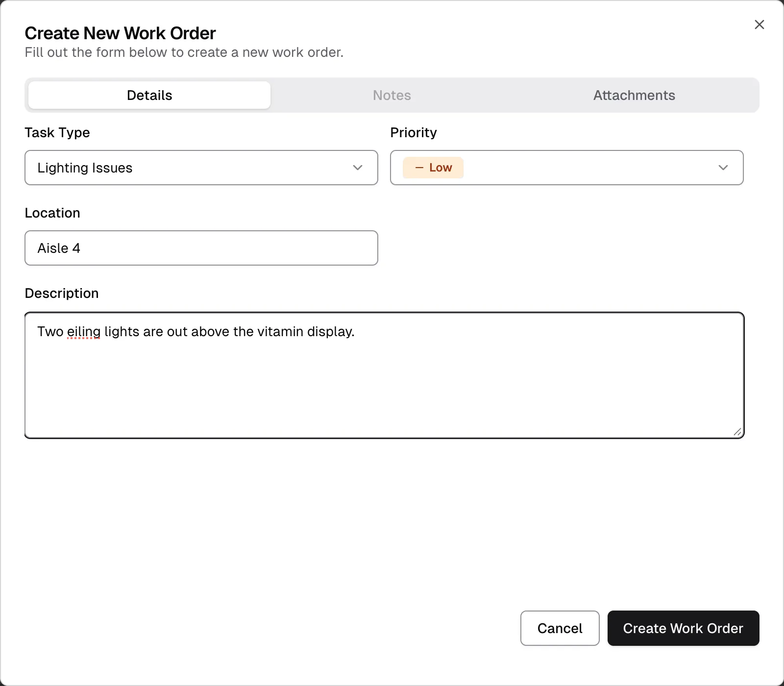Click the Location label
The height and width of the screenshot is (686, 784).
52,213
